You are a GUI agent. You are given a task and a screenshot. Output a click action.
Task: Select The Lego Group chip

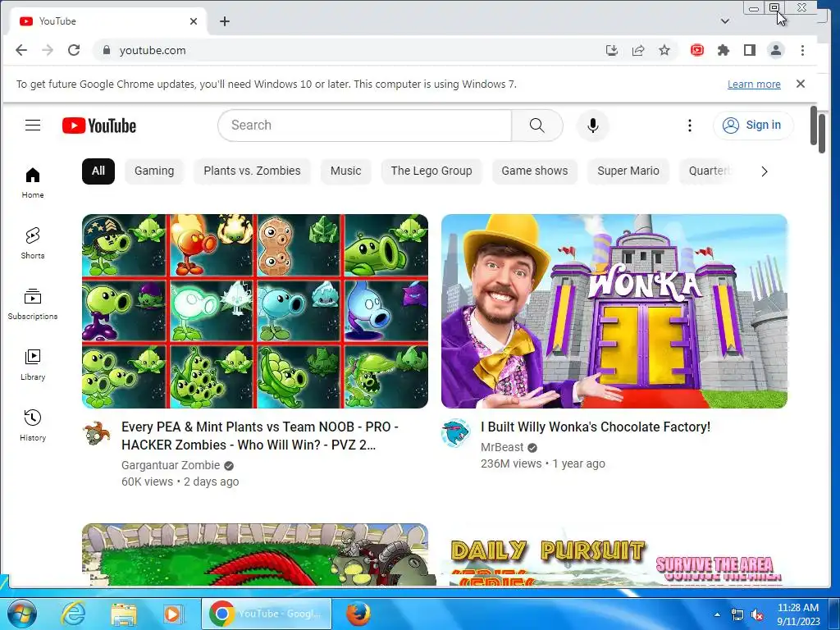(x=431, y=171)
